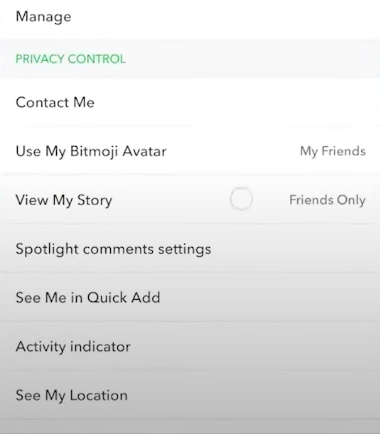Change who can use my Bitmoji avatar

coord(190,151)
